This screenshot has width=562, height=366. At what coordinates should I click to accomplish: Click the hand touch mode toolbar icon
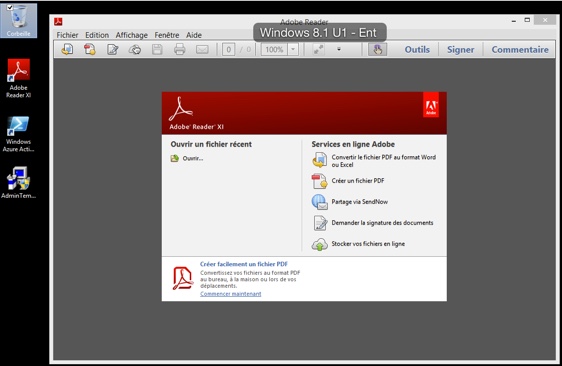377,49
